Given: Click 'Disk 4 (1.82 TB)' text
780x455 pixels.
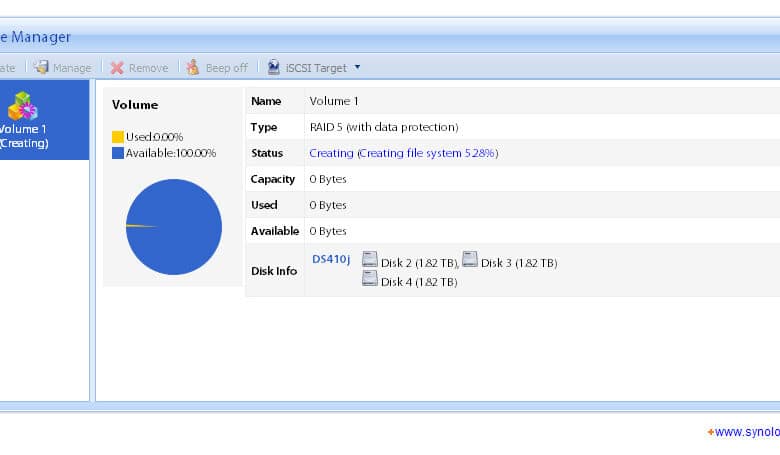Looking at the screenshot, I should coord(419,282).
